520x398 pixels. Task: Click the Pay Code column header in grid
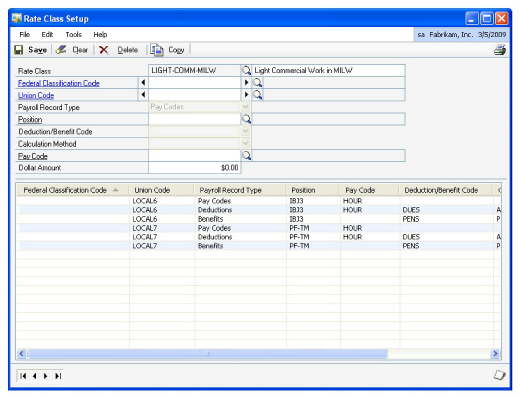pyautogui.click(x=369, y=190)
